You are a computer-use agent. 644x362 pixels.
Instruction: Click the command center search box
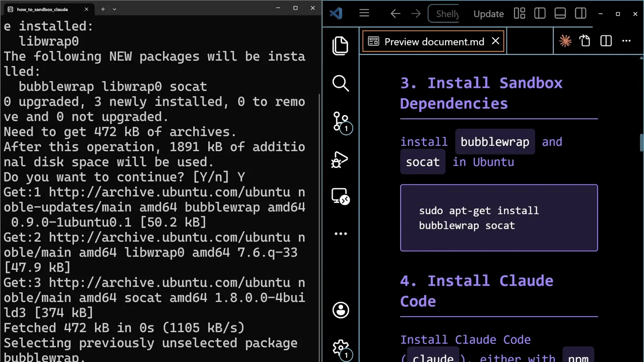[443, 14]
